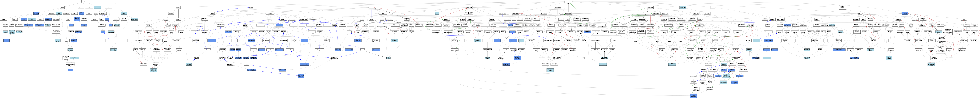
Task: Select the 'leukocyte activation' node
Action: click(602, 25)
